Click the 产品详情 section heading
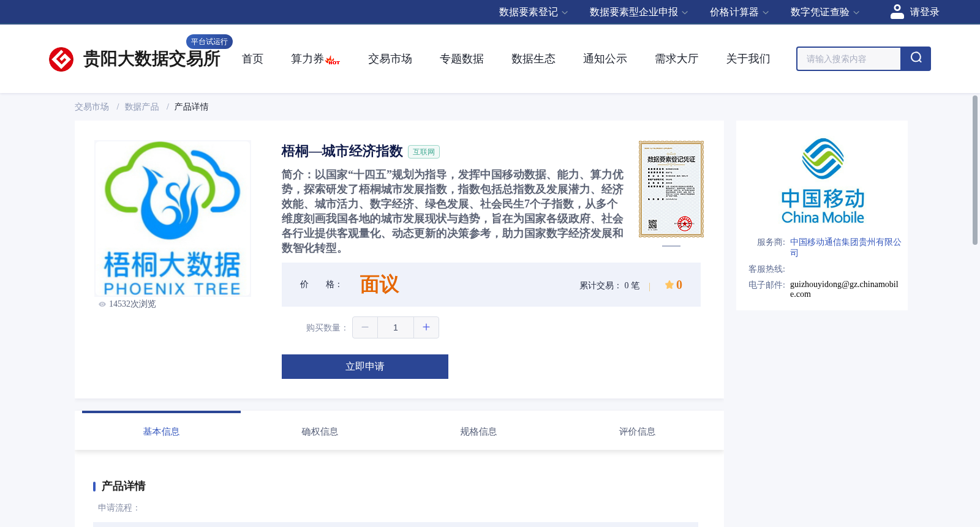Viewport: 980px width, 527px height. tap(123, 486)
